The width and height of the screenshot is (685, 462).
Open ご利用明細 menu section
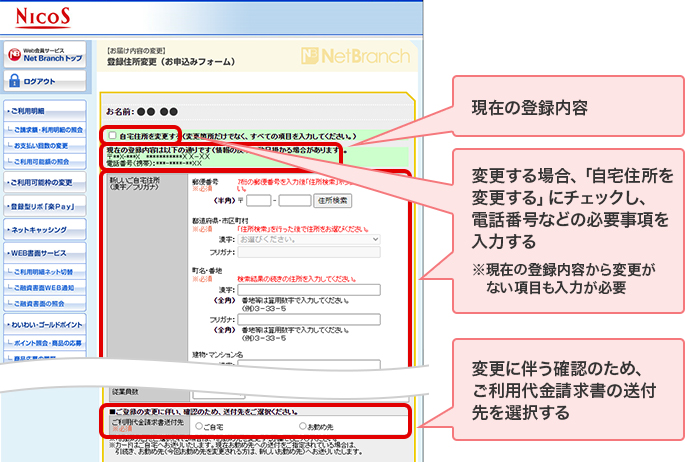point(45,111)
